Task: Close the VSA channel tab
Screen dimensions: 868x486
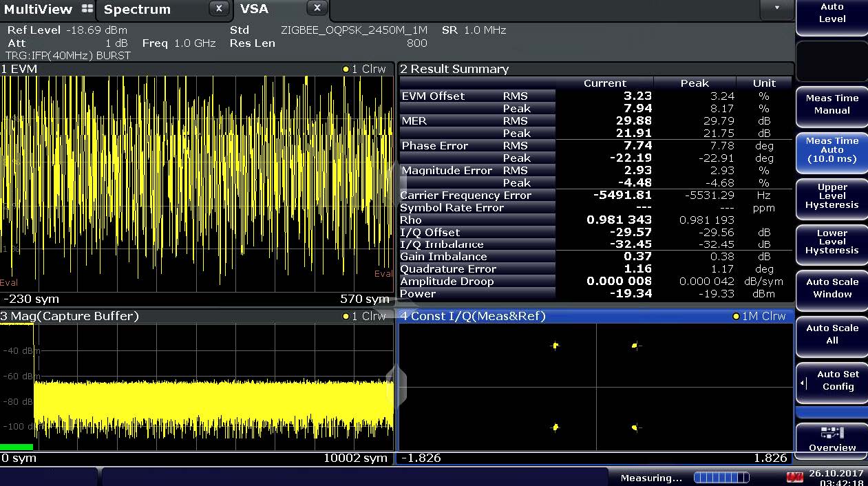Action: pos(317,8)
